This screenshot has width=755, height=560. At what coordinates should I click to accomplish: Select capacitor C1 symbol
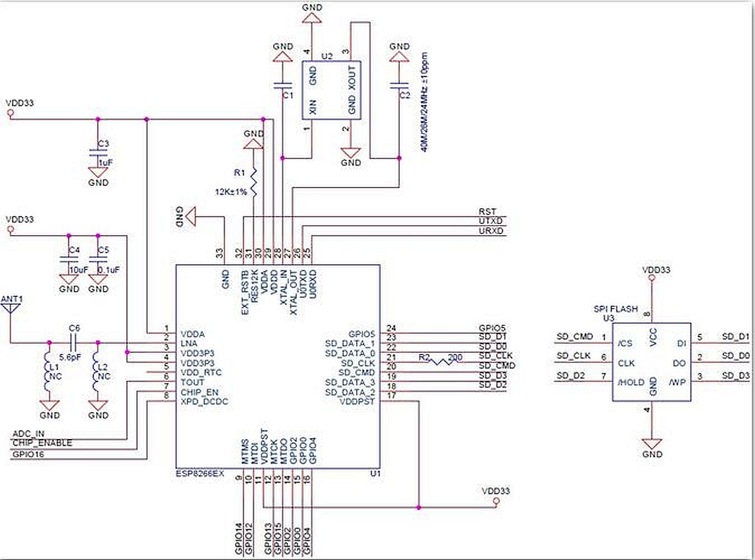pos(283,86)
